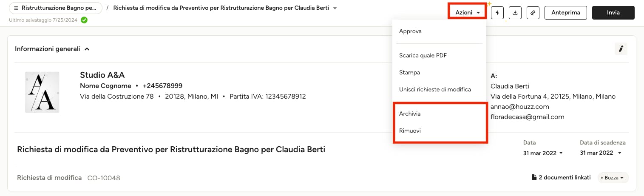The image size is (644, 196).
Task: Click the download icon in toolbar
Action: click(515, 13)
